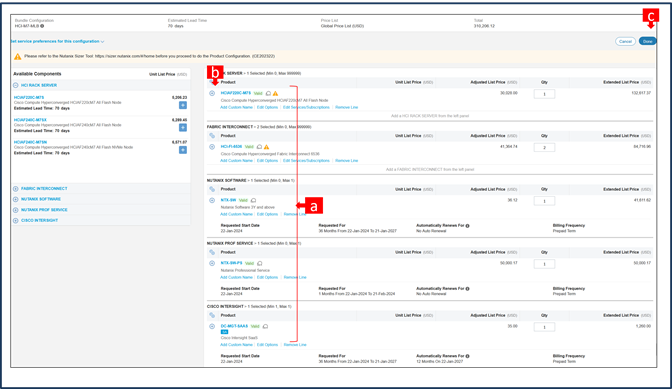This screenshot has width=672, height=389.
Task: Add HCIAF240C-M7SN using the blue plus icon
Action: (x=183, y=150)
